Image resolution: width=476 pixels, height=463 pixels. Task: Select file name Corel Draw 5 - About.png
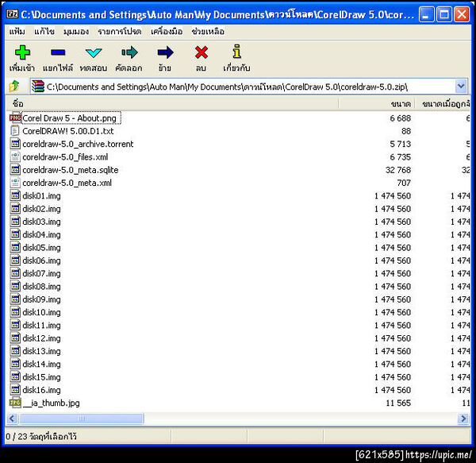[x=69, y=118]
